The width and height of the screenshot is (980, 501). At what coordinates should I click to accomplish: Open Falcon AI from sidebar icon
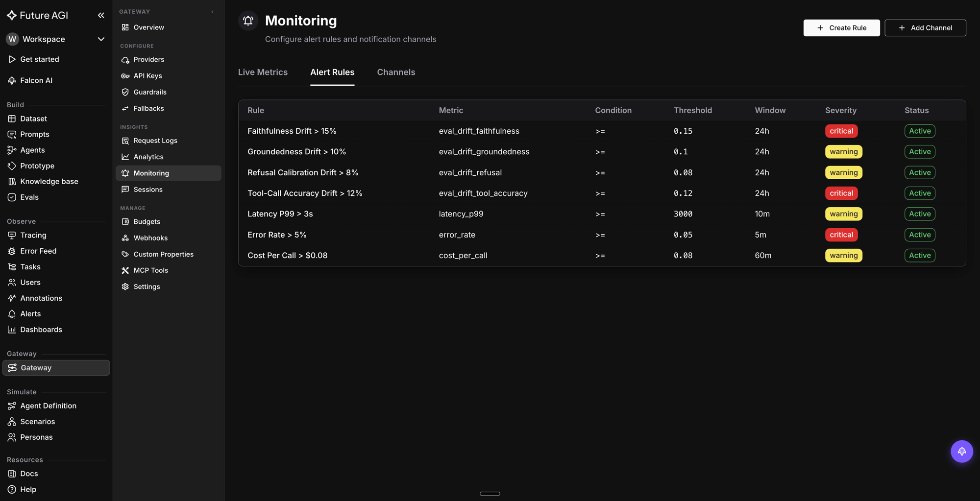click(12, 80)
